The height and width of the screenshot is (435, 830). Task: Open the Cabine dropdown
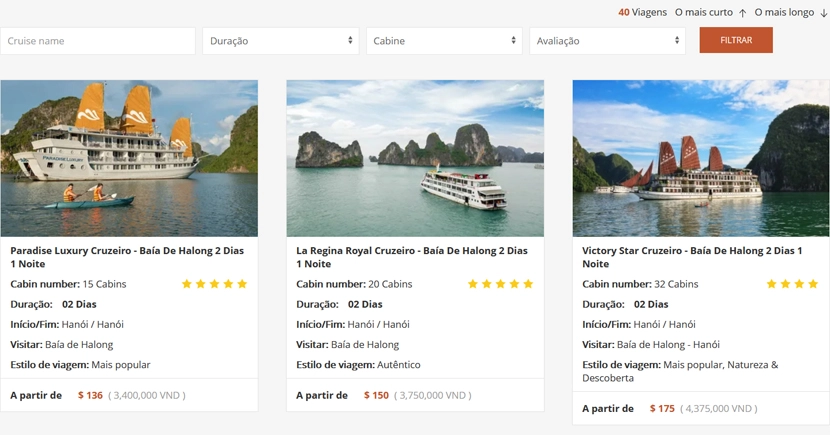coord(444,41)
